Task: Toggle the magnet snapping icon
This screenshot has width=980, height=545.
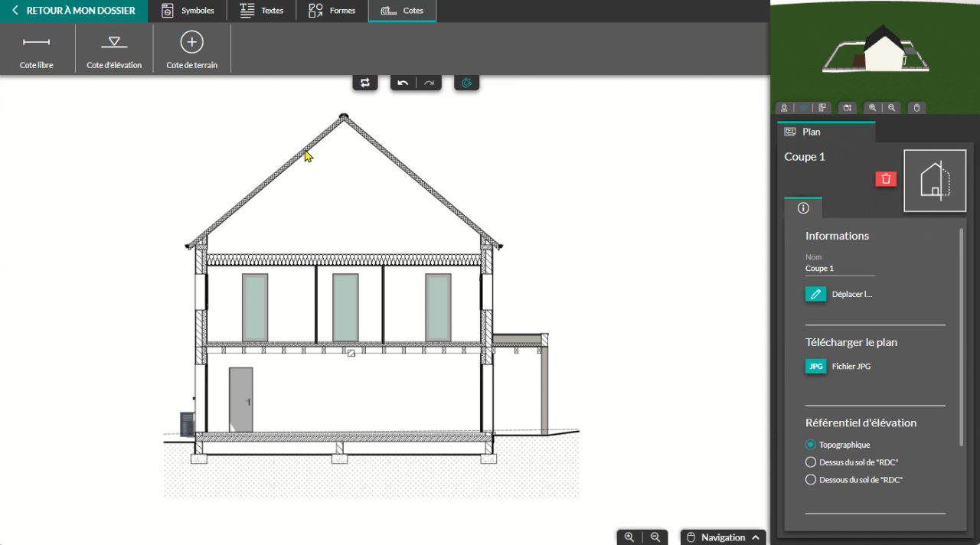Action: [466, 83]
